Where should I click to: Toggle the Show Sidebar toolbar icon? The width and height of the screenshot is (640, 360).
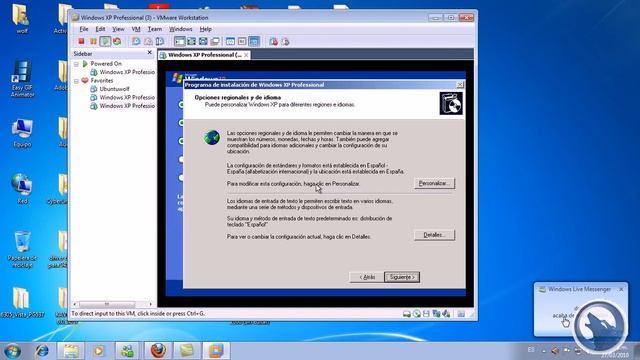pos(179,41)
